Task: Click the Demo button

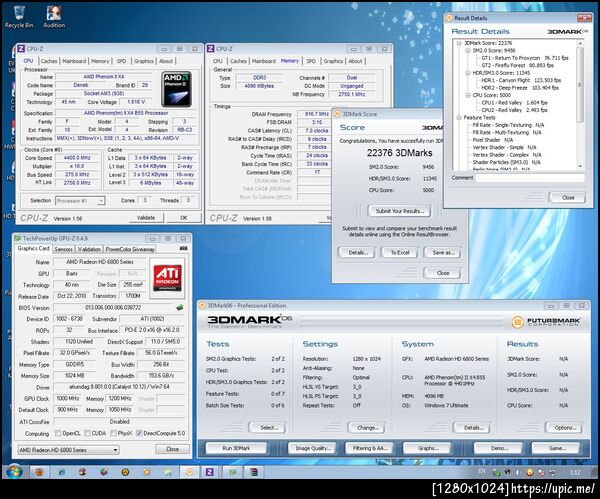Action: tap(499, 448)
